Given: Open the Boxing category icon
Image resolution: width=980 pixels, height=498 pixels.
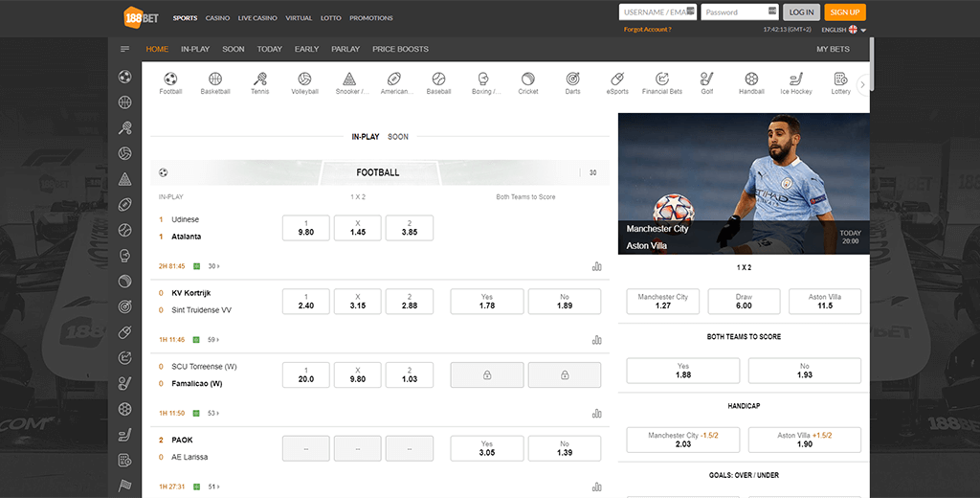Looking at the screenshot, I should coord(483,83).
